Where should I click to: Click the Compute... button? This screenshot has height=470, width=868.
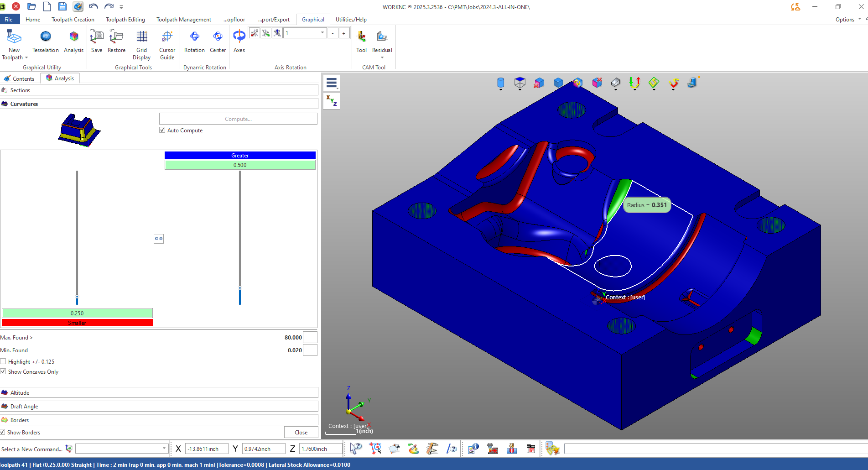coord(238,119)
